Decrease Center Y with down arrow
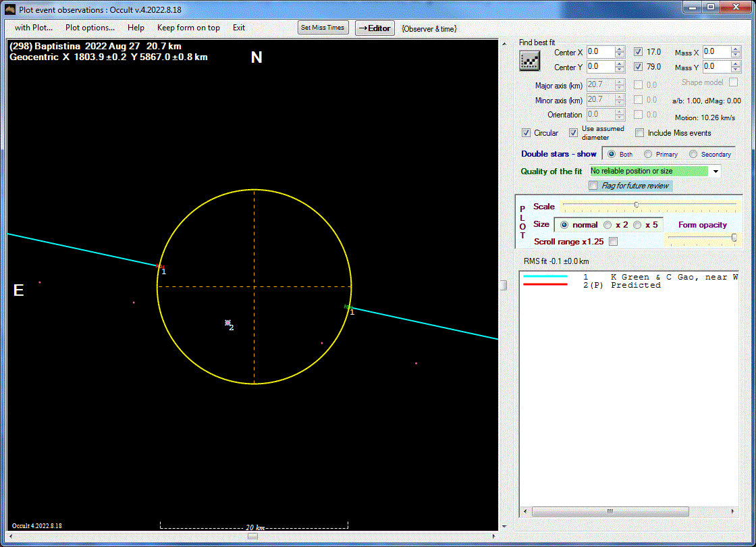 [620, 70]
